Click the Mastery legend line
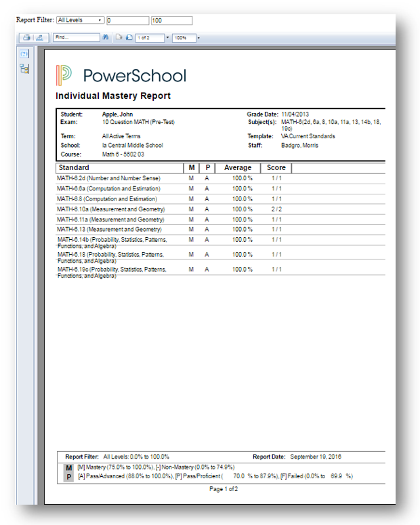The height and width of the screenshot is (525, 420). [x=156, y=467]
